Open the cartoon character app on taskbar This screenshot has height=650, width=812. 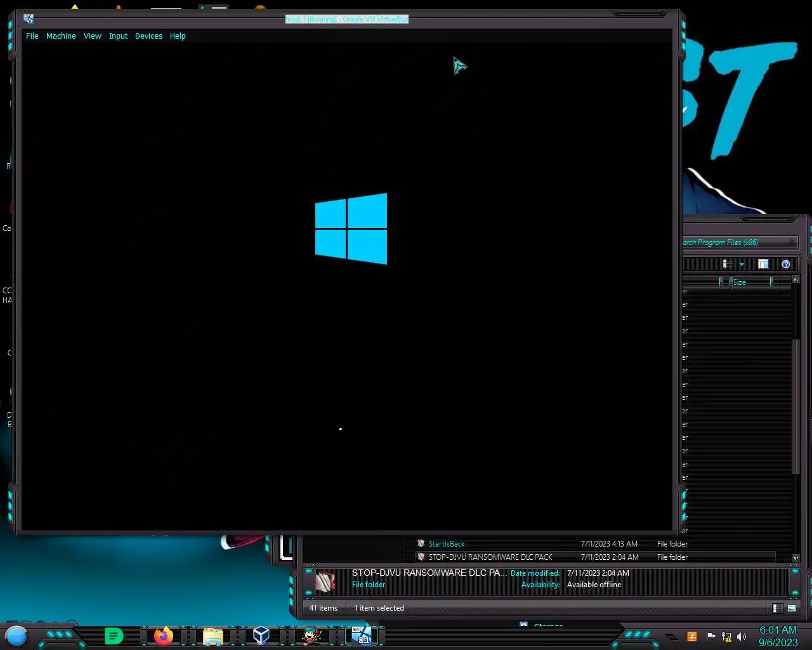(311, 635)
